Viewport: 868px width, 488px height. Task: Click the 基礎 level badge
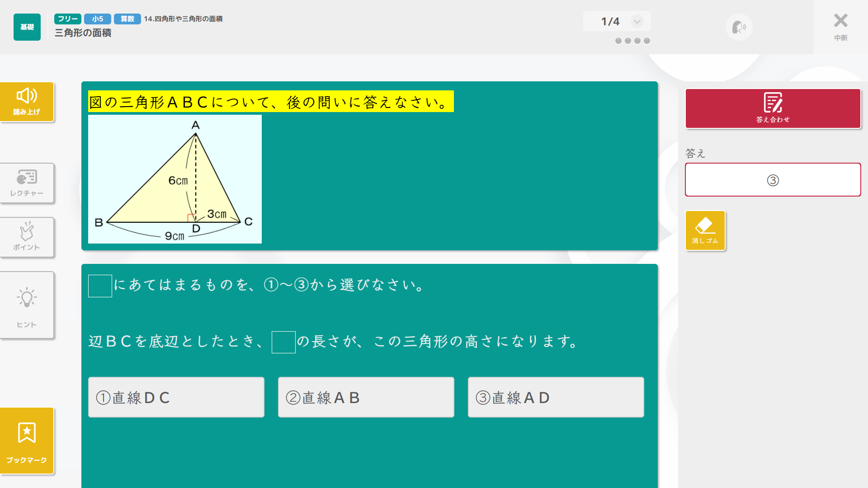click(27, 27)
